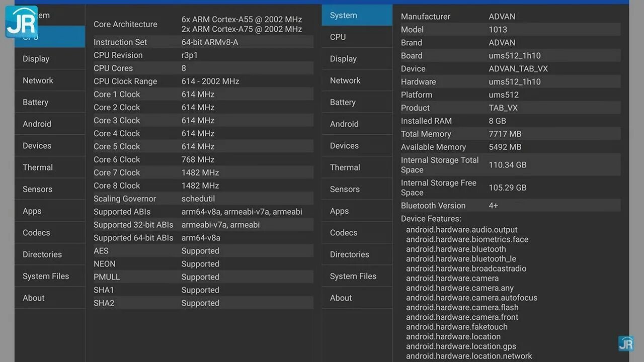Select 'android.hardware.camera.autofocus' feature entry
Image resolution: width=644 pixels, height=362 pixels.
click(472, 298)
